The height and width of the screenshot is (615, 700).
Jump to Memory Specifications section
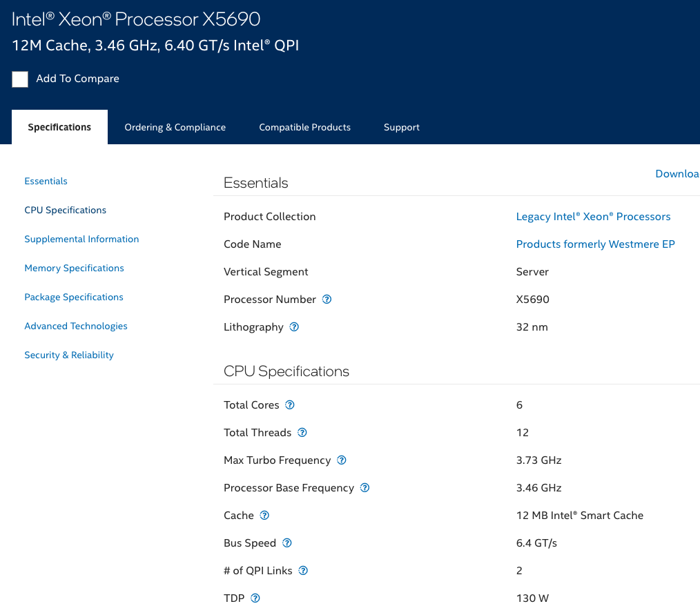[74, 269]
